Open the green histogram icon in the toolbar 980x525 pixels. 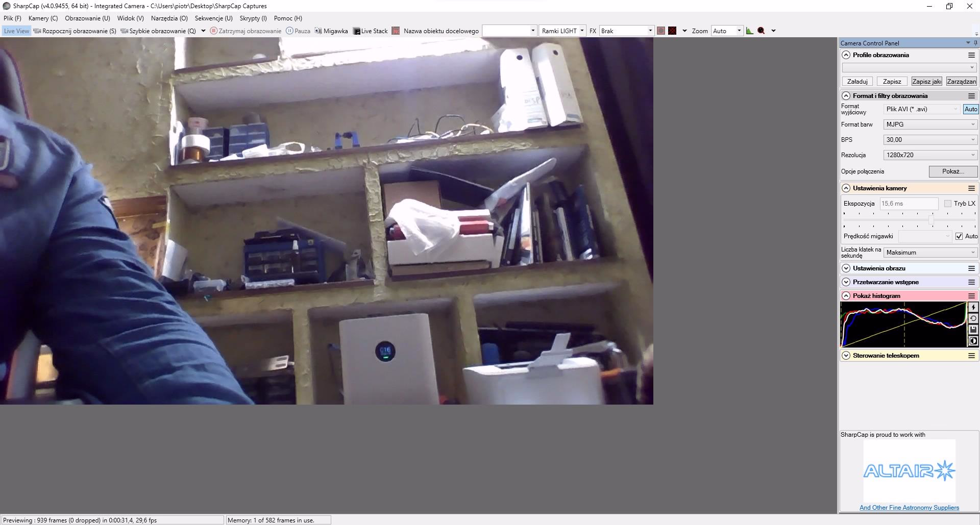pyautogui.click(x=749, y=31)
